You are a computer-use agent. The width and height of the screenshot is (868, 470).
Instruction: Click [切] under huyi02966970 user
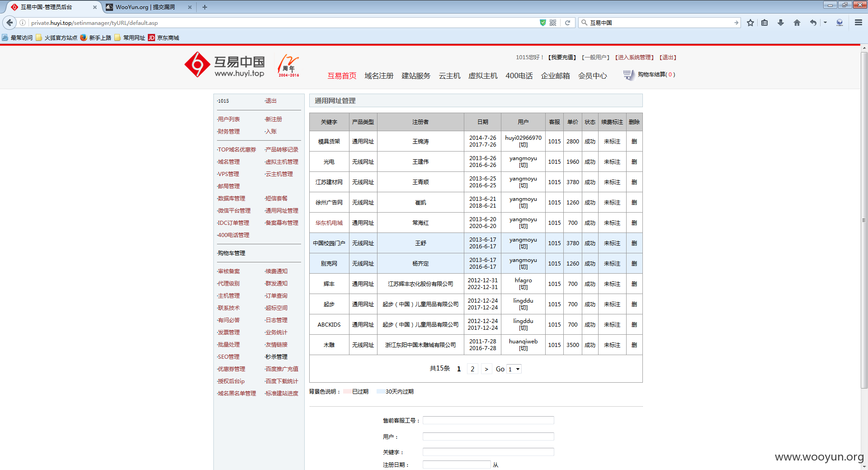tap(523, 145)
